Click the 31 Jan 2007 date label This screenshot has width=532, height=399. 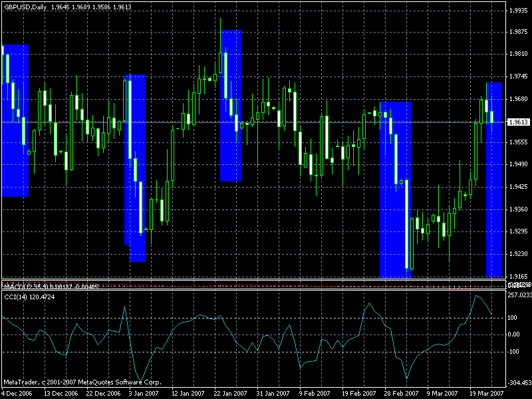point(273,394)
